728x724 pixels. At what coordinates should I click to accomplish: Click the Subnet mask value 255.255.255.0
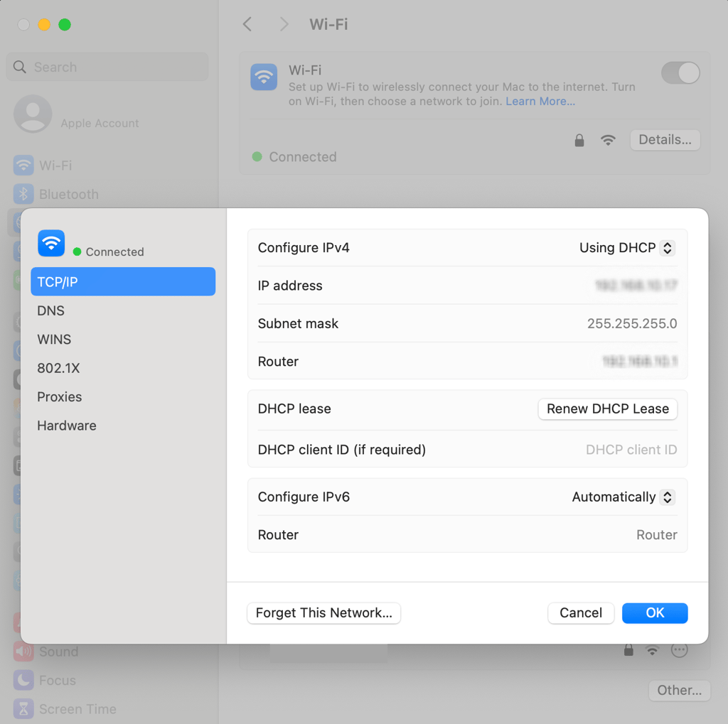[x=632, y=323]
